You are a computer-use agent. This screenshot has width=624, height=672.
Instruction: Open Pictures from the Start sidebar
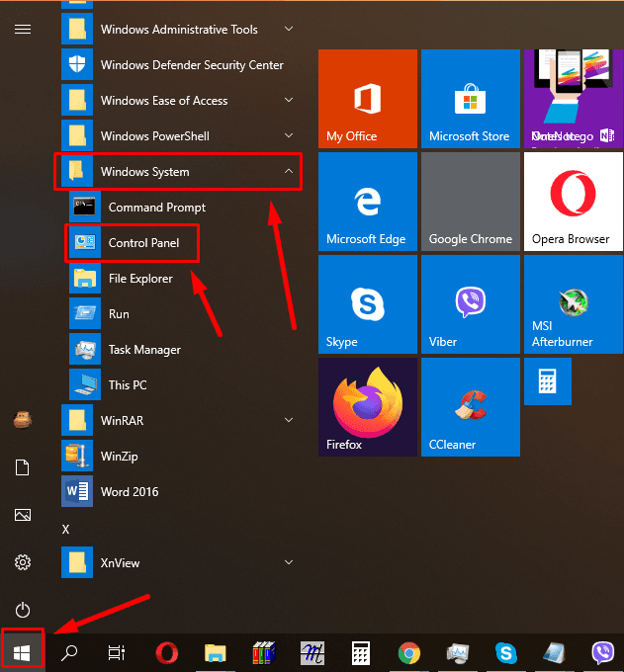pos(23,515)
